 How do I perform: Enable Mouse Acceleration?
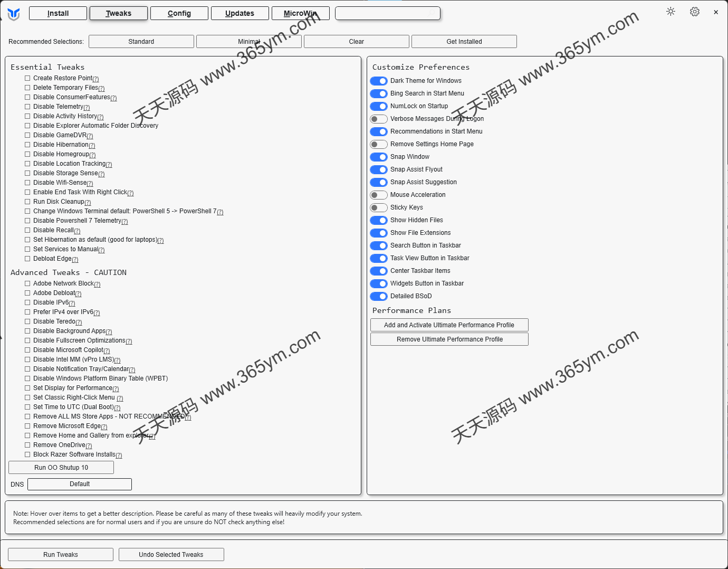tap(378, 195)
